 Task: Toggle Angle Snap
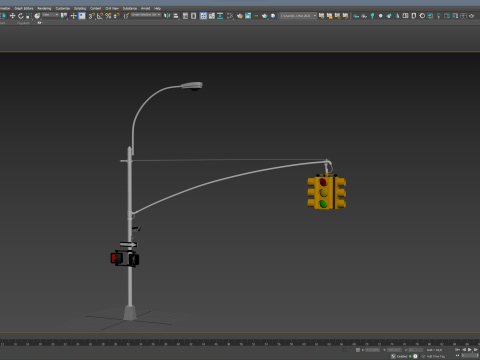tap(100, 16)
